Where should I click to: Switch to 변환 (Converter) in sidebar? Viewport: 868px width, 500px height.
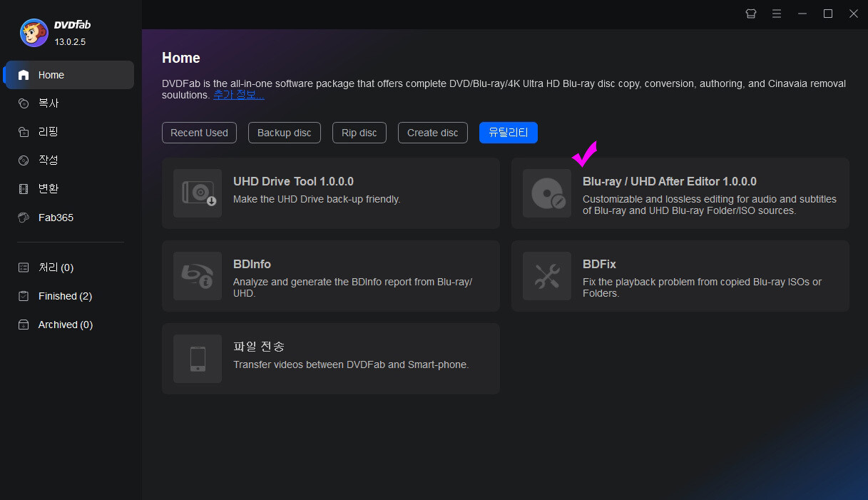click(48, 189)
